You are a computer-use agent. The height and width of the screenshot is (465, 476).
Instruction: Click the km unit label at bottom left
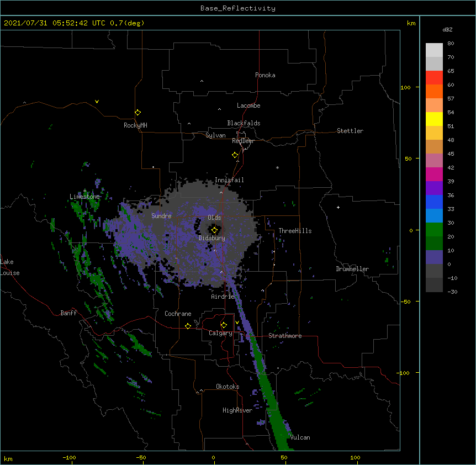coord(8,459)
